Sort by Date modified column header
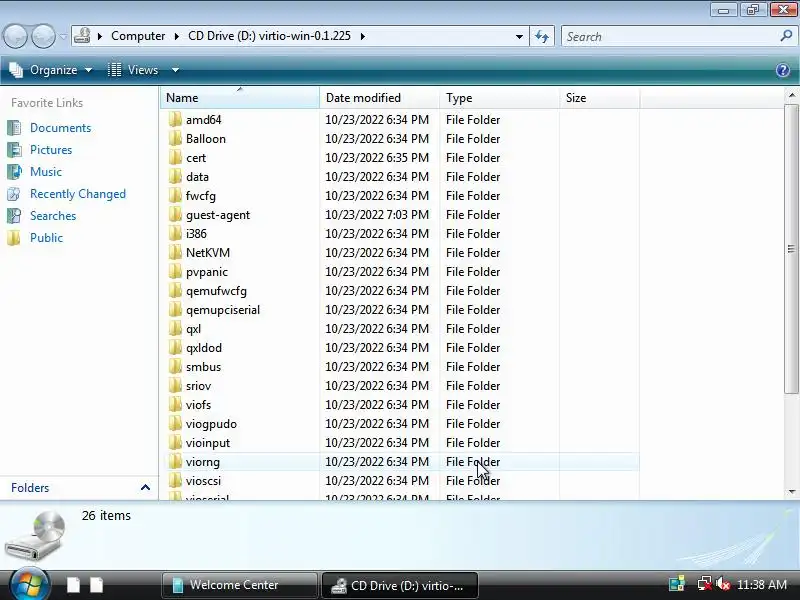The image size is (800, 600). [379, 97]
